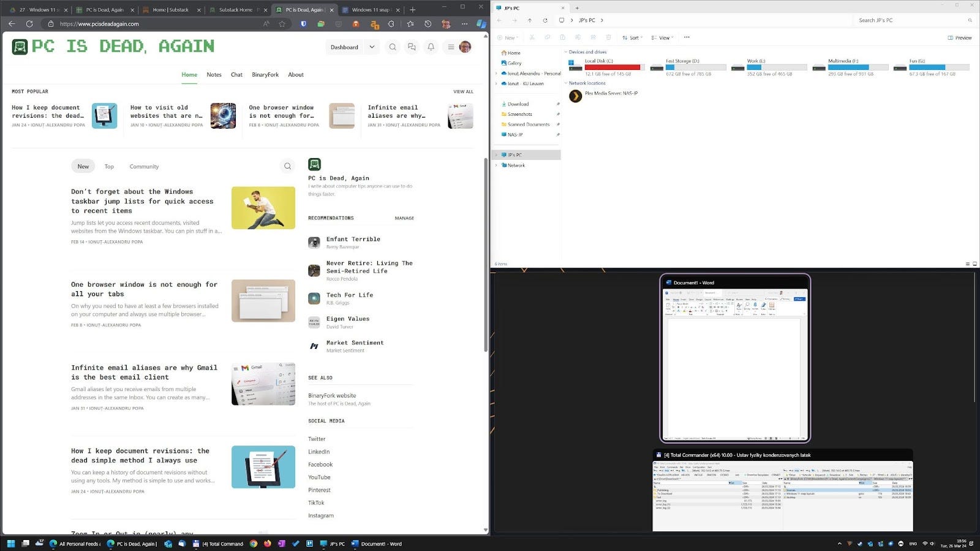The image size is (980, 551).
Task: Open File Explorer See more ellipsis
Action: (x=687, y=37)
